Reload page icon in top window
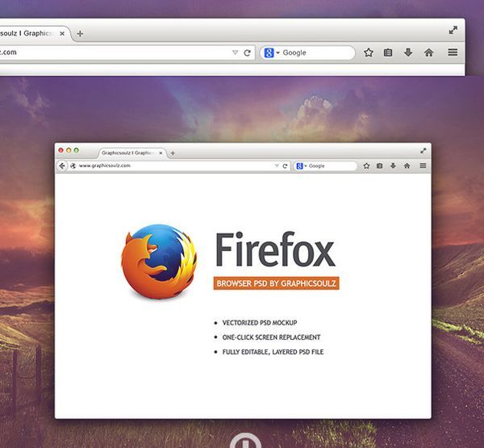Viewport: 484px width, 448px height. (247, 52)
